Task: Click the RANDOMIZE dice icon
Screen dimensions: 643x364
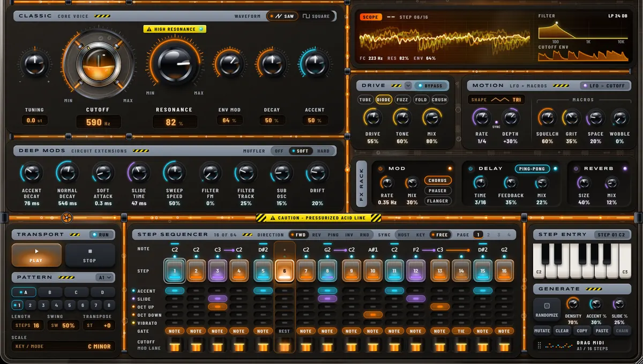Action: [x=547, y=306]
